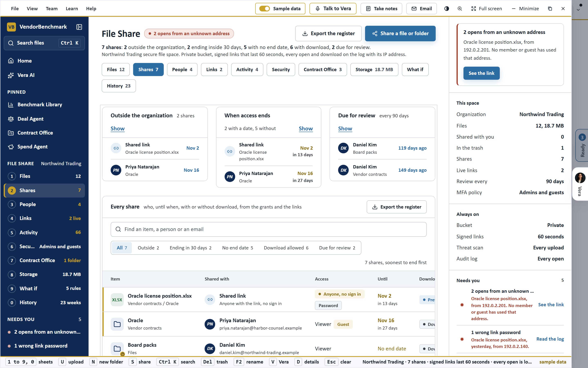The image size is (588, 368).
Task: Open Home from the sidebar
Action: point(44,61)
